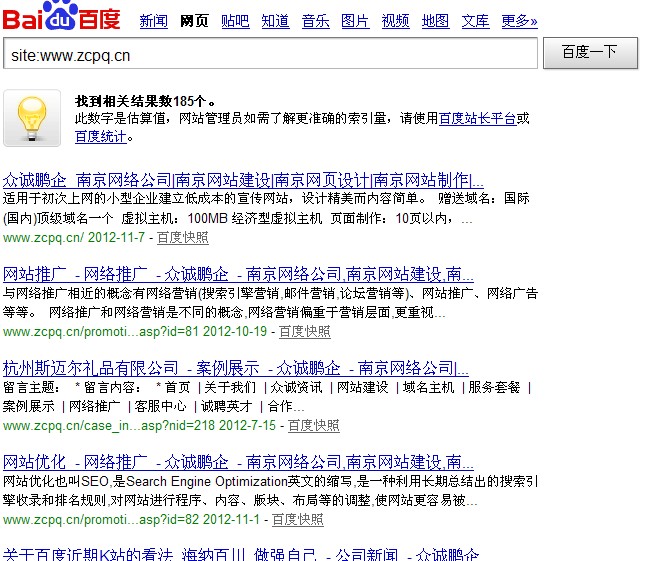Click the Baidu logo
The height and width of the screenshot is (561, 658).
tap(61, 16)
